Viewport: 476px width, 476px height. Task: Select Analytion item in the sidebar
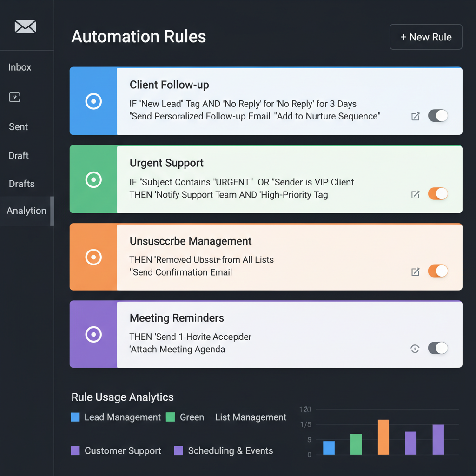[26, 211]
